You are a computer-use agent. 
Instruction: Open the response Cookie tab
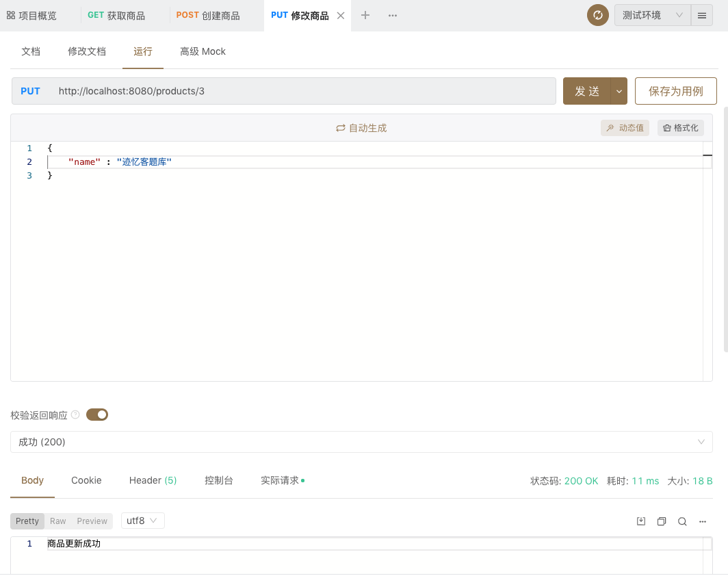[86, 480]
